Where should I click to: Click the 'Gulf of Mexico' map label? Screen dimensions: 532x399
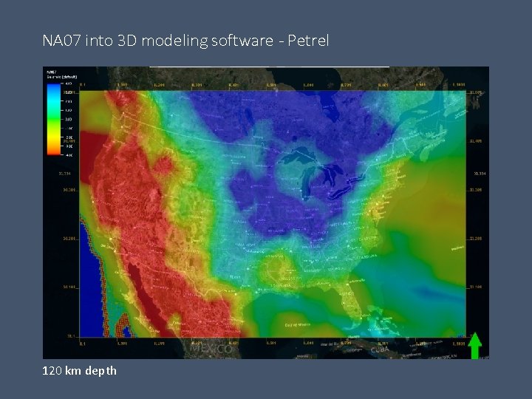[x=298, y=324]
